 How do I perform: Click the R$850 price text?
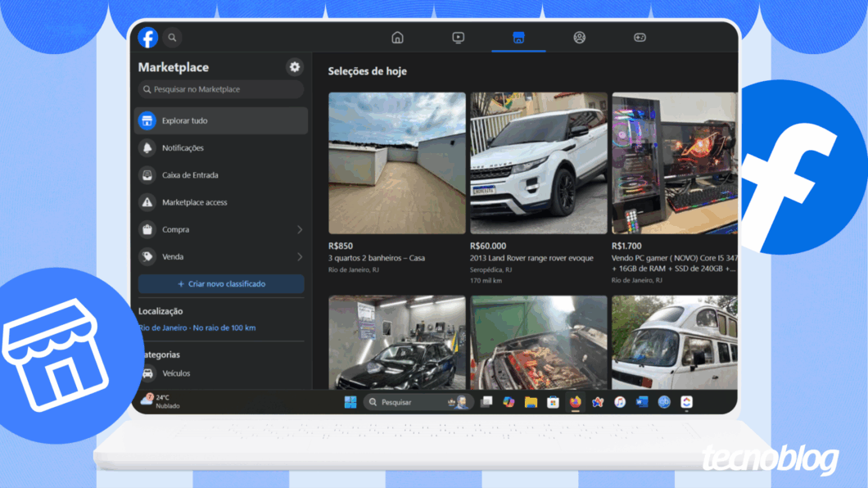[341, 246]
